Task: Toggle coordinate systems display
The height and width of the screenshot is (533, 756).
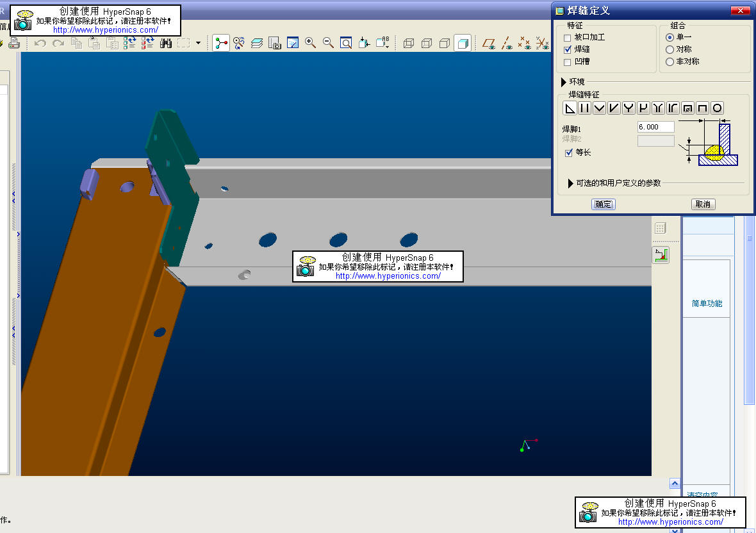Action: click(x=543, y=44)
